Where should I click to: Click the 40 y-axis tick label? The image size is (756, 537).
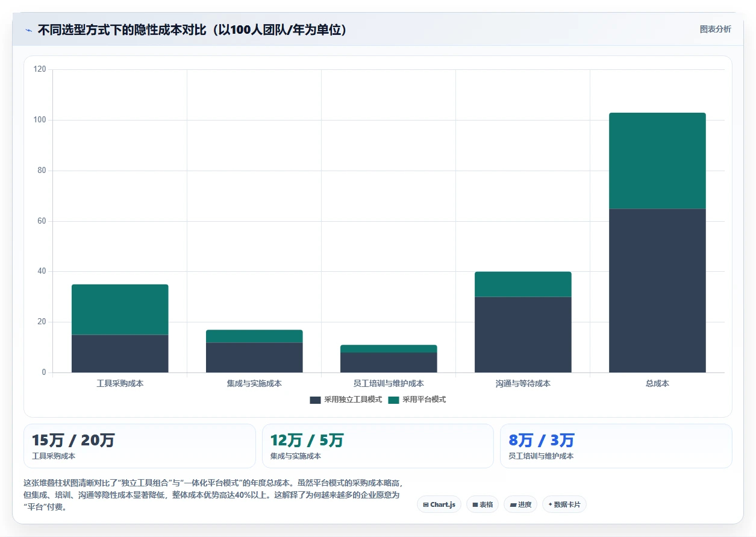click(42, 271)
